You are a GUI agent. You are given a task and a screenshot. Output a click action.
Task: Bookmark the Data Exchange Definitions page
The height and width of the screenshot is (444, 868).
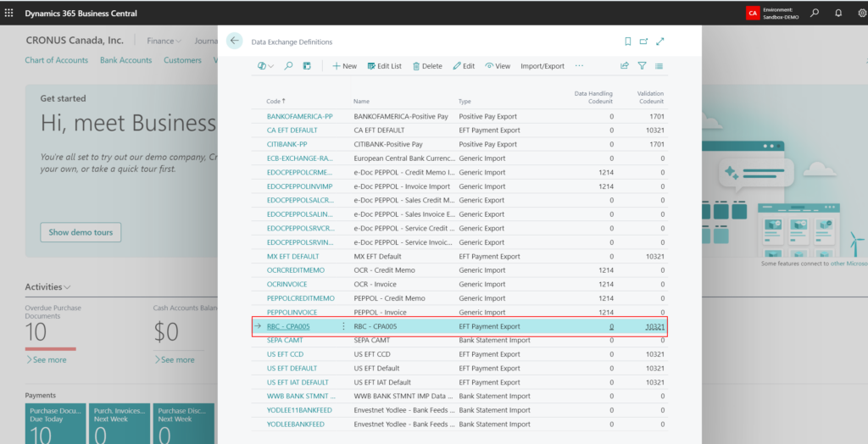(x=628, y=42)
